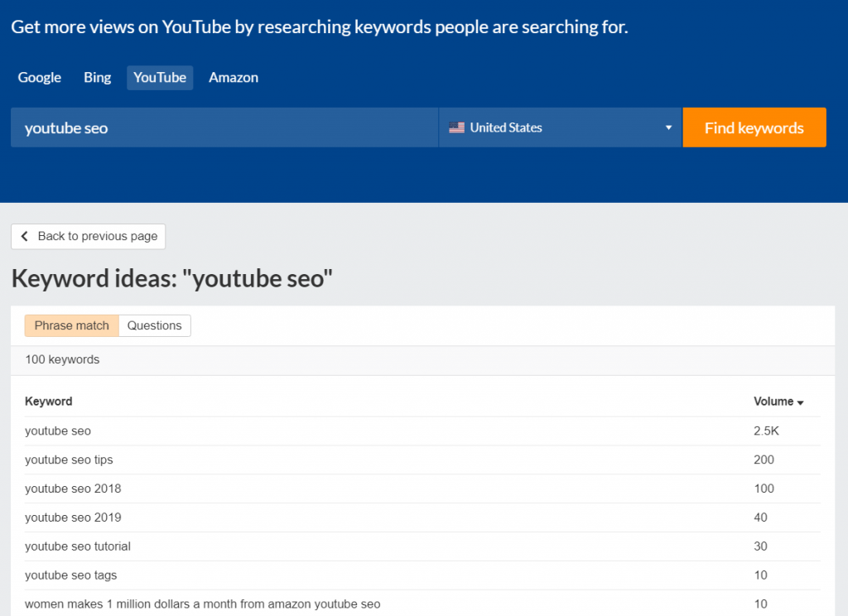Switch to the Bing search engine tab

[x=98, y=77]
